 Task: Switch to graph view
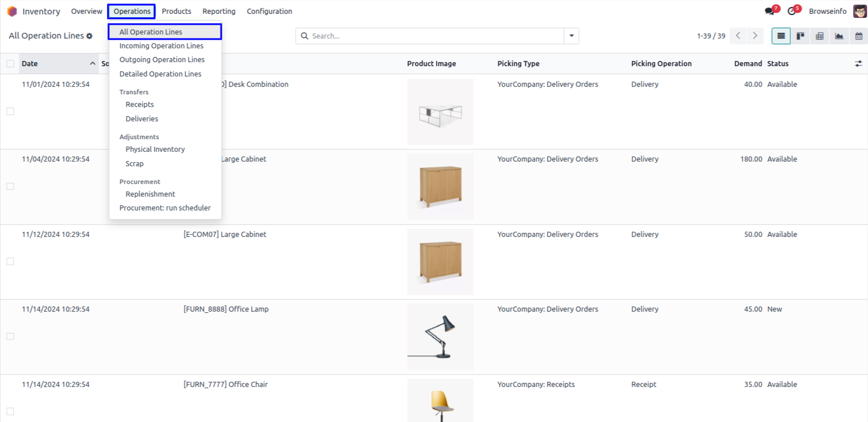(839, 36)
